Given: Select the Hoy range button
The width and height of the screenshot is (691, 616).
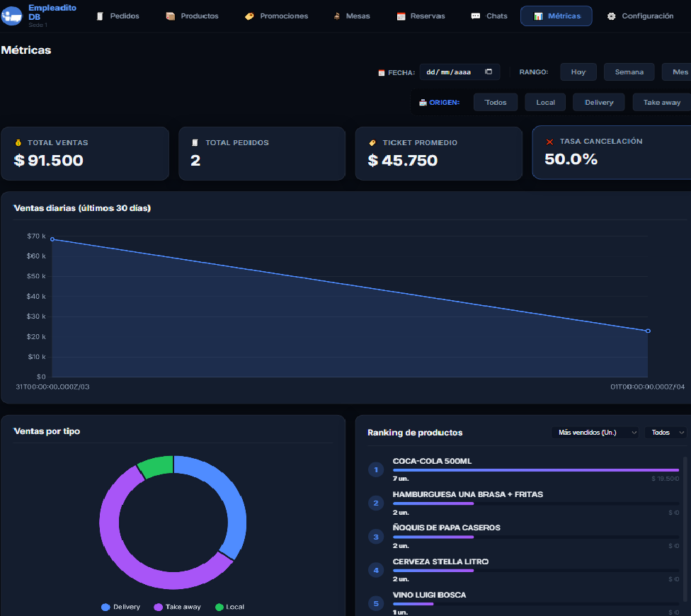Looking at the screenshot, I should pyautogui.click(x=578, y=72).
